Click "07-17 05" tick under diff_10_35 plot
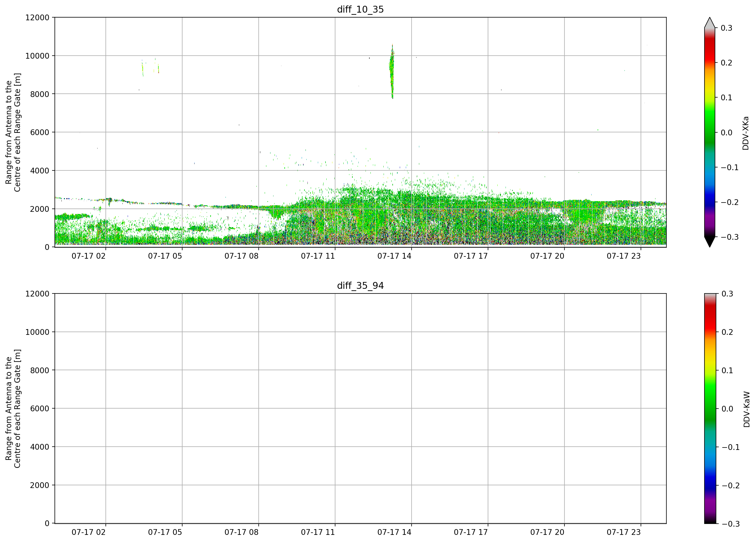Viewport: 756px width, 542px height. 165,256
